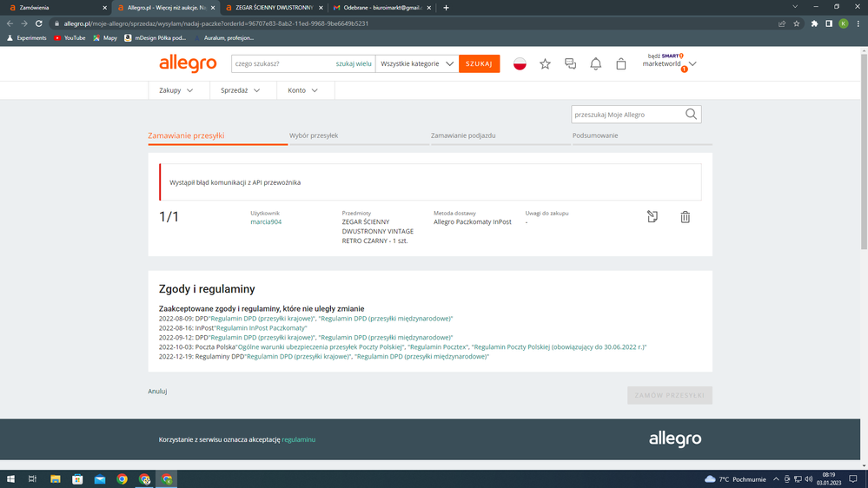This screenshot has height=488, width=868.
Task: Open notifications bell icon
Action: click(596, 63)
